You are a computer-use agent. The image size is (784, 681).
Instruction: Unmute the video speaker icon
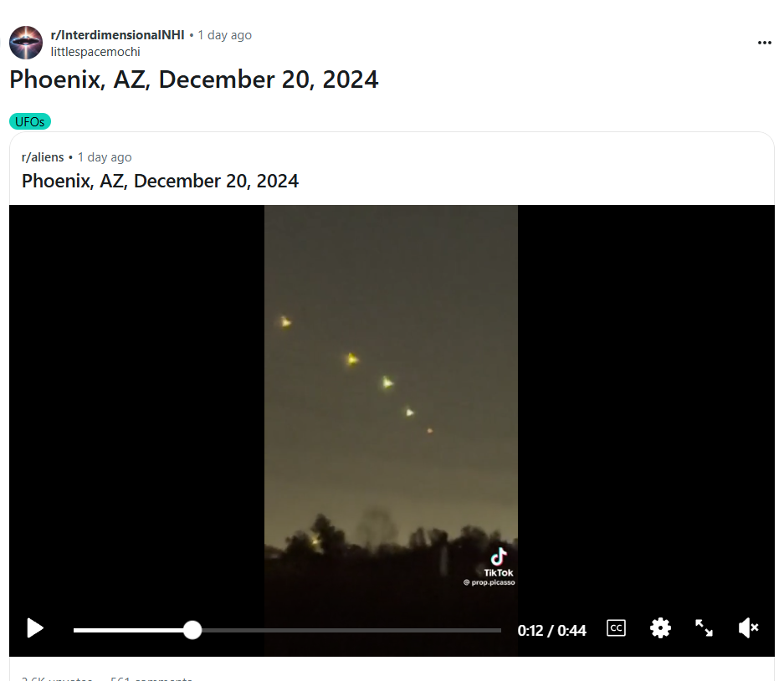(x=748, y=628)
